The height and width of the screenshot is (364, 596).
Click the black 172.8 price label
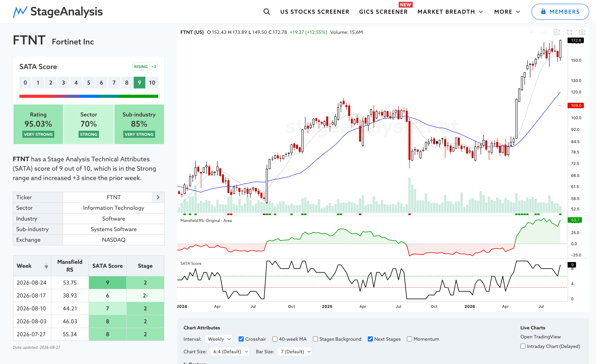[x=576, y=40]
